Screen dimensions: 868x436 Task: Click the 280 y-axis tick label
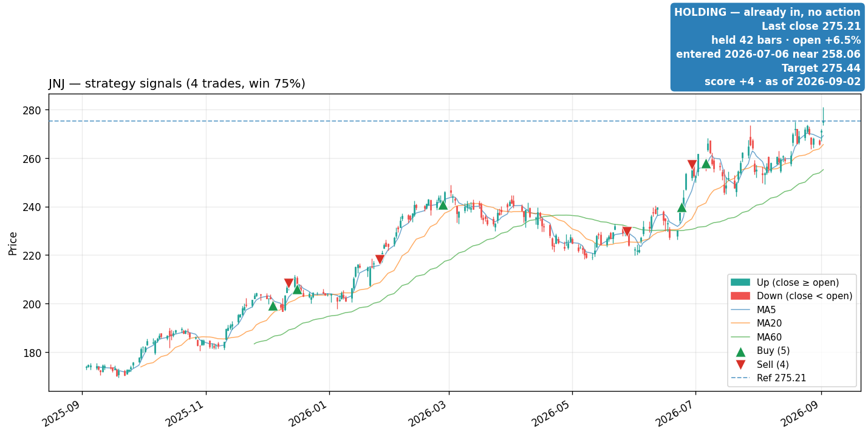(x=33, y=110)
